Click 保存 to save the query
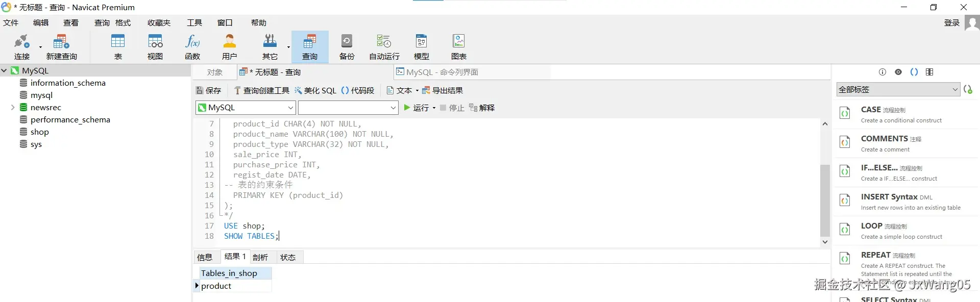Screen dimensions: 980x302 coord(208,90)
